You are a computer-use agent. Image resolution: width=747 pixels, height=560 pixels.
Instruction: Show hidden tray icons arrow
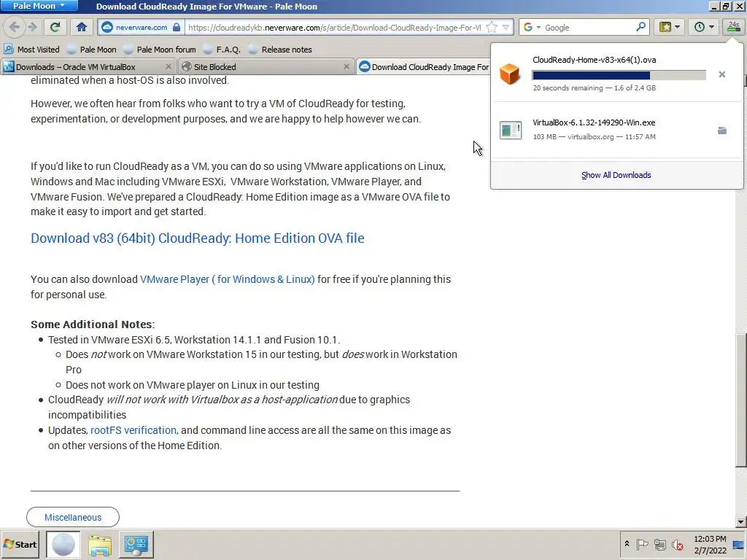[x=627, y=544]
